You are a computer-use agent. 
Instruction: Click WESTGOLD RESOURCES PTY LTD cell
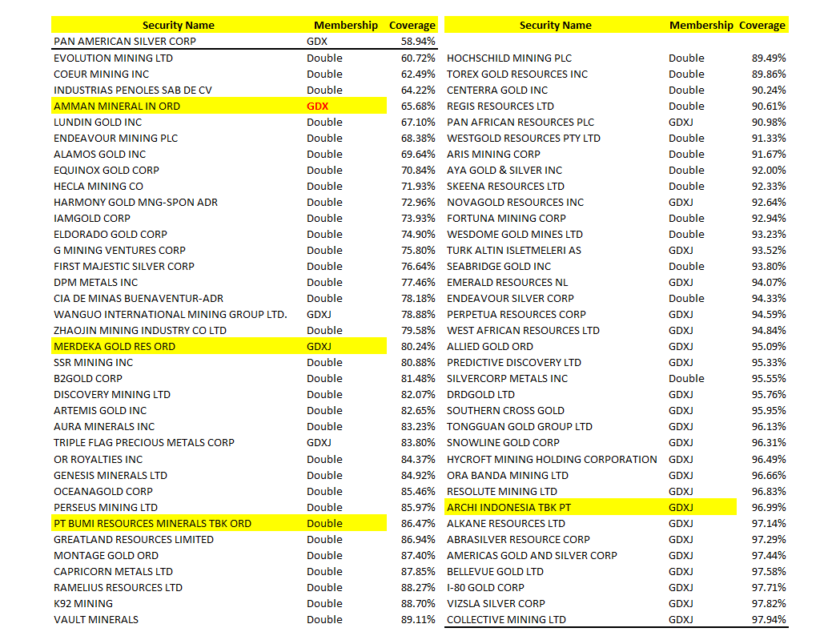[x=524, y=139]
